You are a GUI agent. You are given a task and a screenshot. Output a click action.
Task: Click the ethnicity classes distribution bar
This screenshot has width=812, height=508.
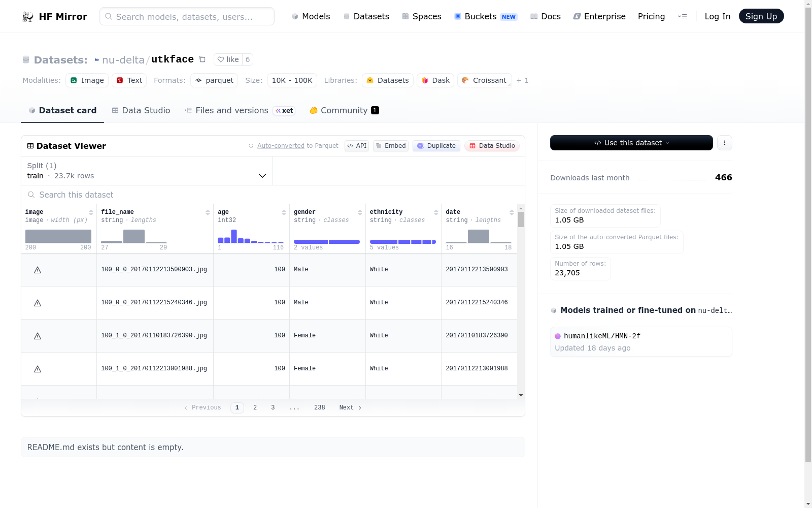click(x=403, y=242)
